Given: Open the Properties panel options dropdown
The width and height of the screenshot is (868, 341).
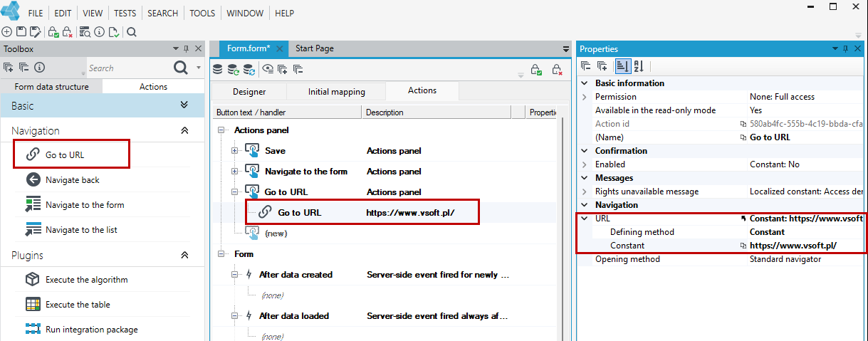Looking at the screenshot, I should [x=837, y=48].
